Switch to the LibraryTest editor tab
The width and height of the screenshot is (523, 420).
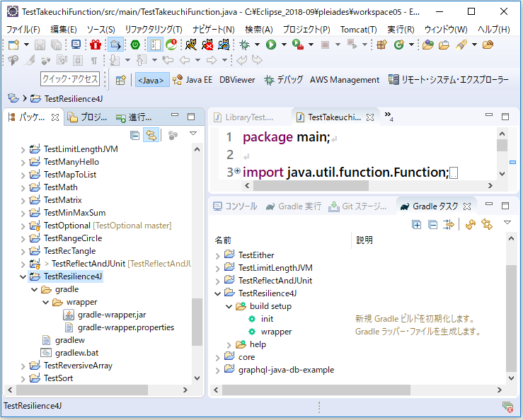(244, 117)
